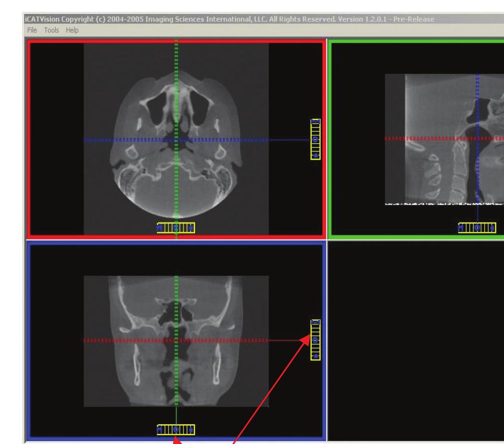Click the O center handle of coronal right-side slider
Viewport: 504px width, 444px height.
pos(315,340)
